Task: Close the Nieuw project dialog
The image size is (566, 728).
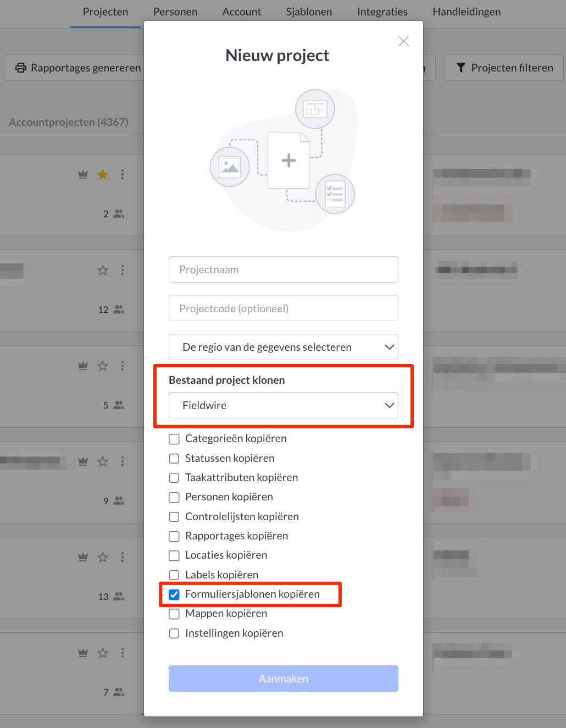Action: 403,41
